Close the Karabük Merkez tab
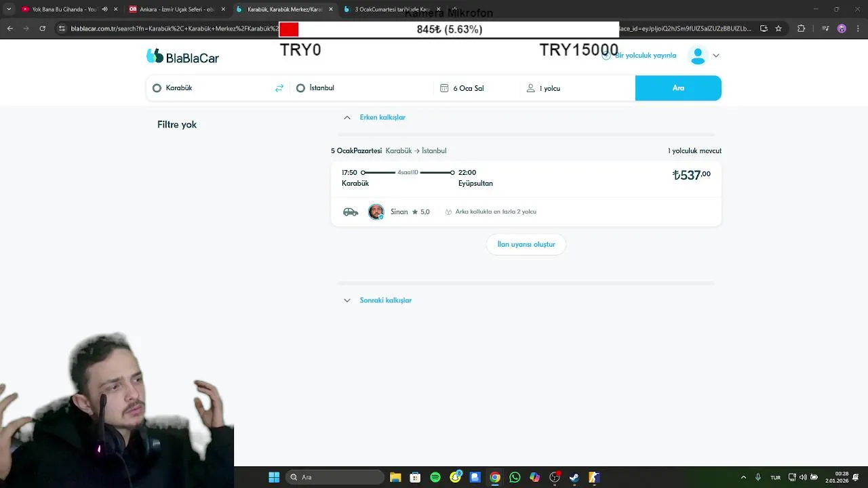The image size is (868, 488). [x=331, y=9]
